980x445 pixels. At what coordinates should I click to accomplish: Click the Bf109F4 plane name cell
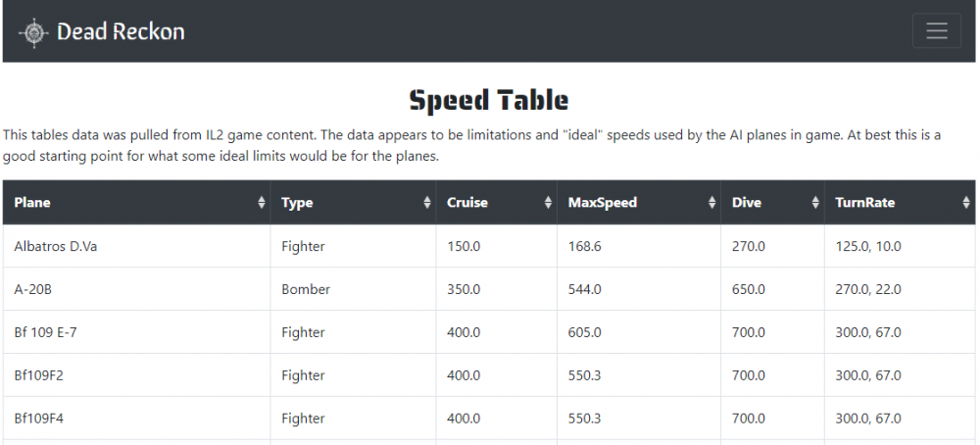coord(39,419)
